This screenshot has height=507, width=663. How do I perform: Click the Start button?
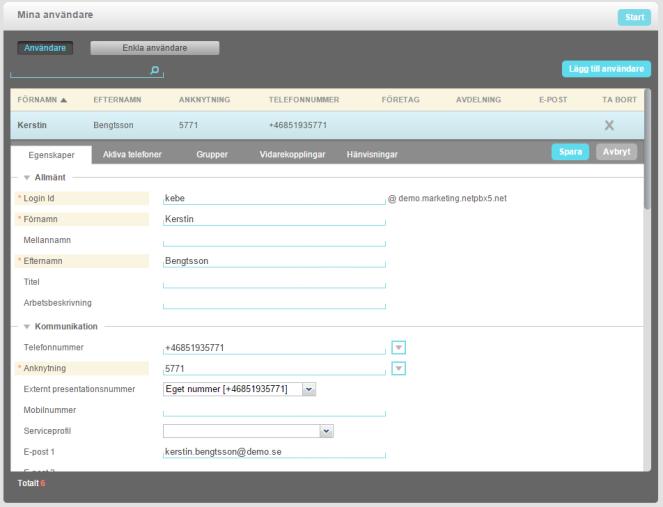tap(634, 17)
